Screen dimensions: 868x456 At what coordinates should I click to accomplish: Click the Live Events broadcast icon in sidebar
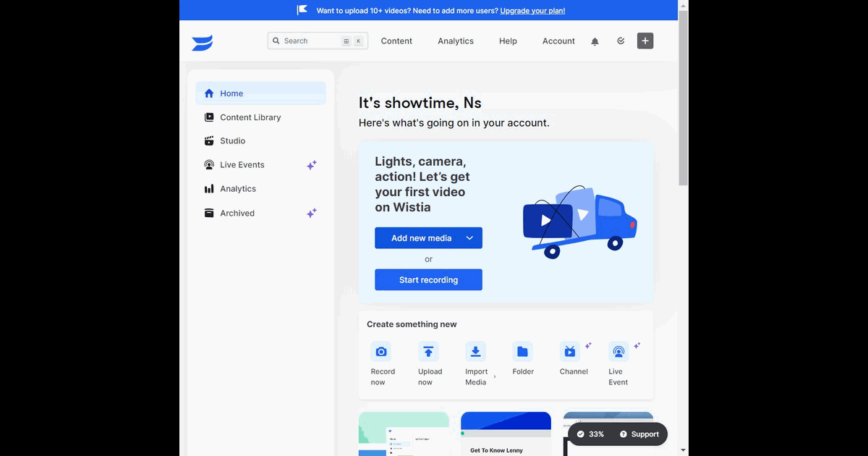209,165
